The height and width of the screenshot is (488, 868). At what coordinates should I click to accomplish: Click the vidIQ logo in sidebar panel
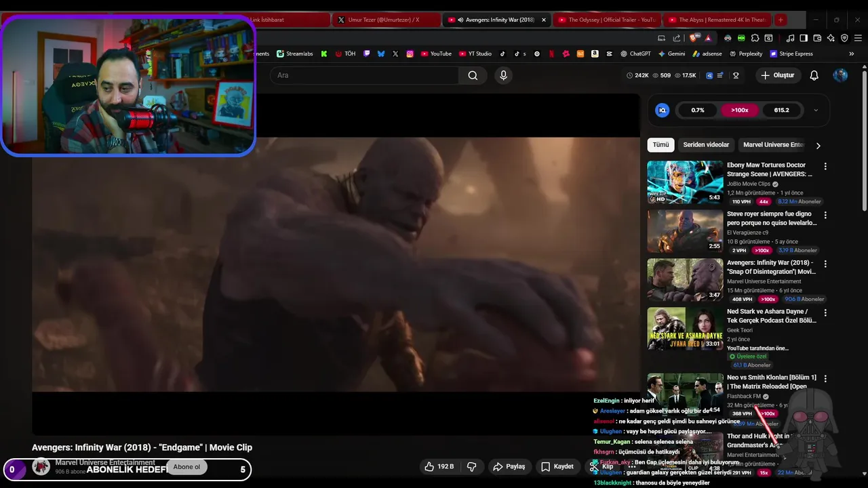(x=663, y=110)
